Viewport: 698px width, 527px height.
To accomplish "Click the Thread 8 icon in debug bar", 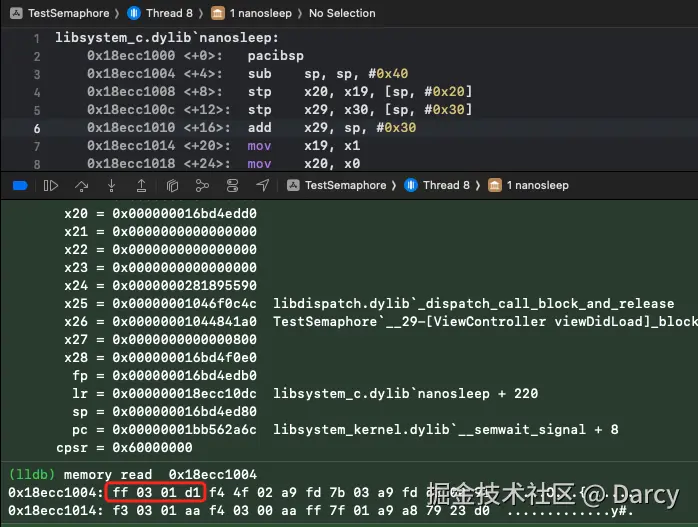I will pos(411,185).
